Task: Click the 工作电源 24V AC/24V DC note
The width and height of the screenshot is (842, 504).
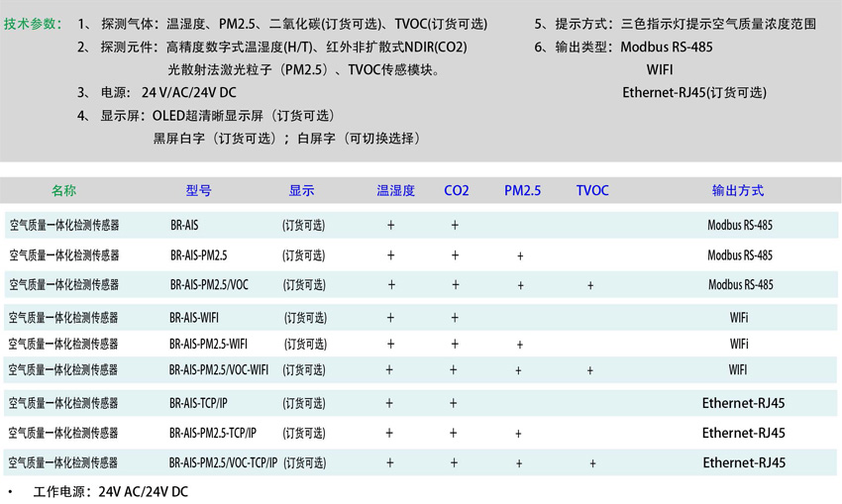Action: coord(110,491)
